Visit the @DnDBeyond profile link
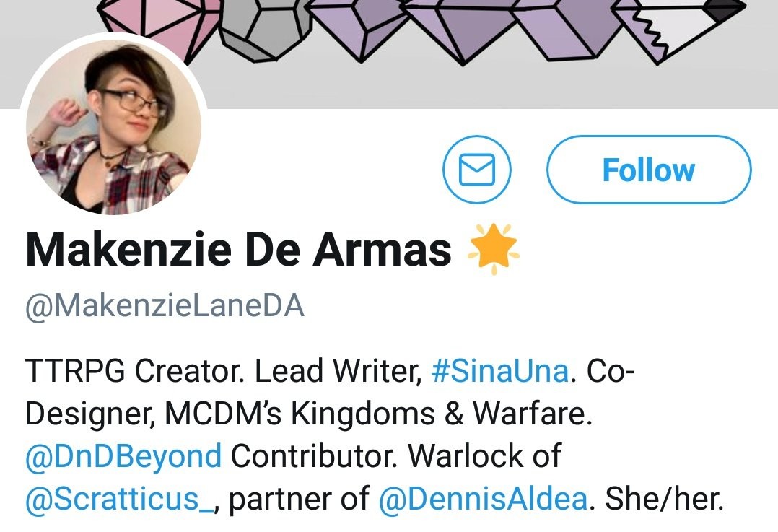 123,456
